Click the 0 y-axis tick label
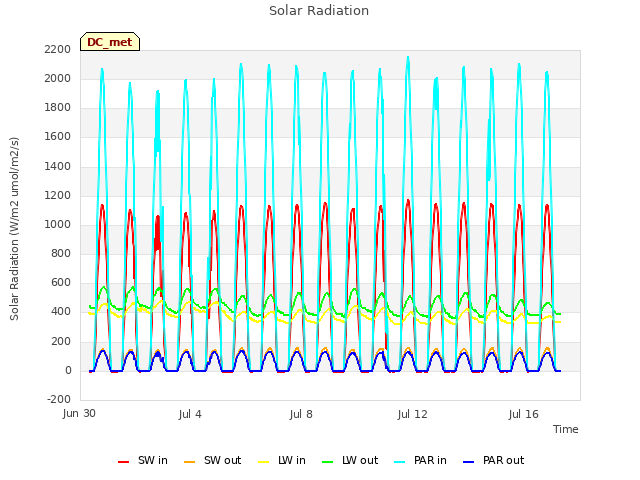 pos(68,371)
